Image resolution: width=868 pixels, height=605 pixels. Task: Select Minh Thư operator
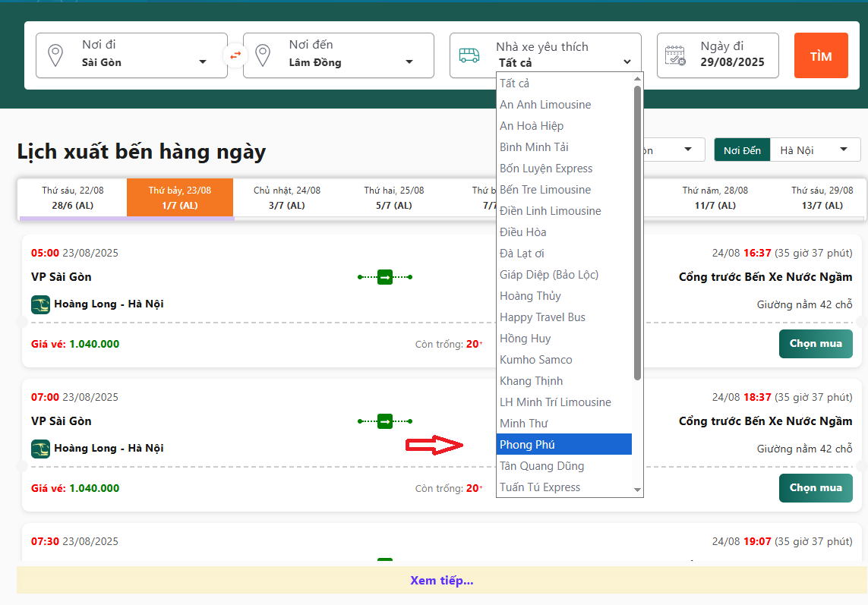click(564, 424)
